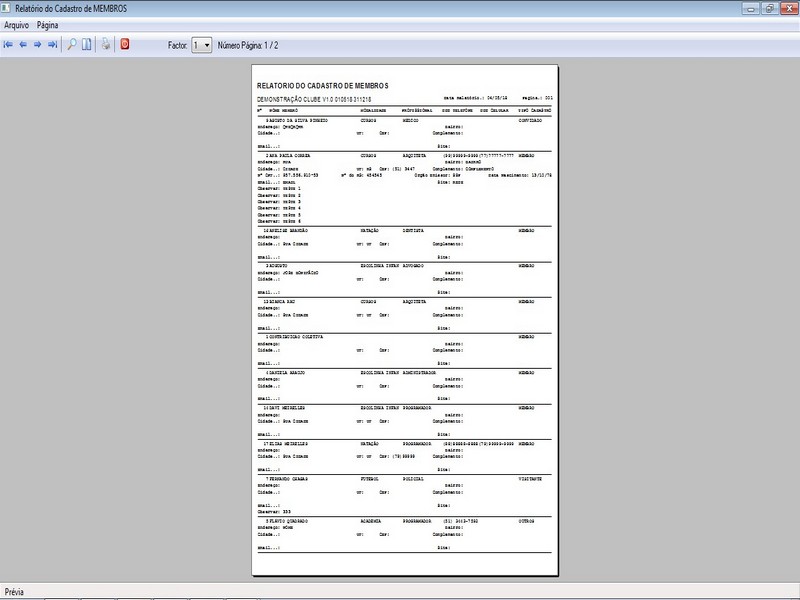Click the application icon in the title bar
Image resolution: width=800 pixels, height=600 pixels.
click(x=6, y=8)
